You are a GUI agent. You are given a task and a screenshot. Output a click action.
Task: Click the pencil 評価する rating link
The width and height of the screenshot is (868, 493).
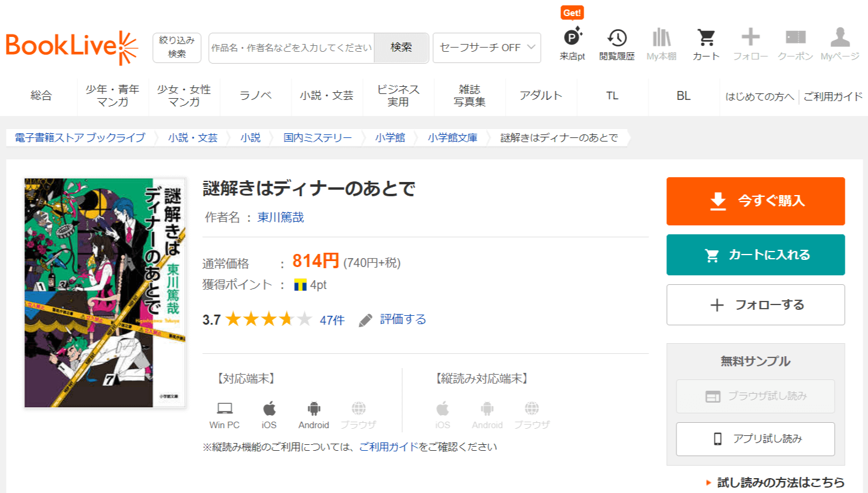pos(393,319)
